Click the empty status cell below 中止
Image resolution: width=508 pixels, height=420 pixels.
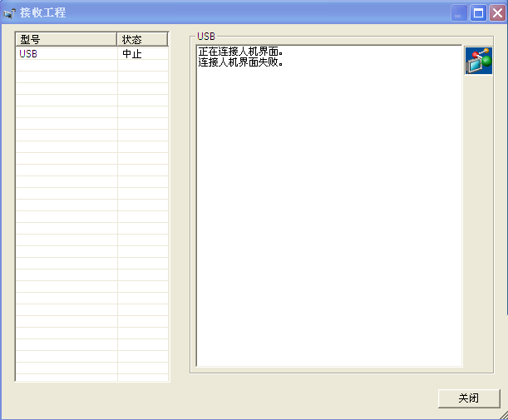(142, 66)
